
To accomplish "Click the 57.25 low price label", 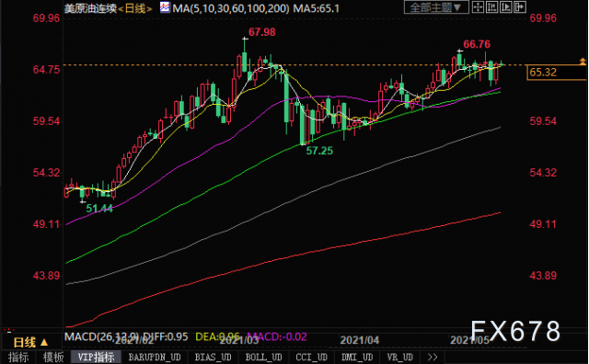I will (319, 151).
